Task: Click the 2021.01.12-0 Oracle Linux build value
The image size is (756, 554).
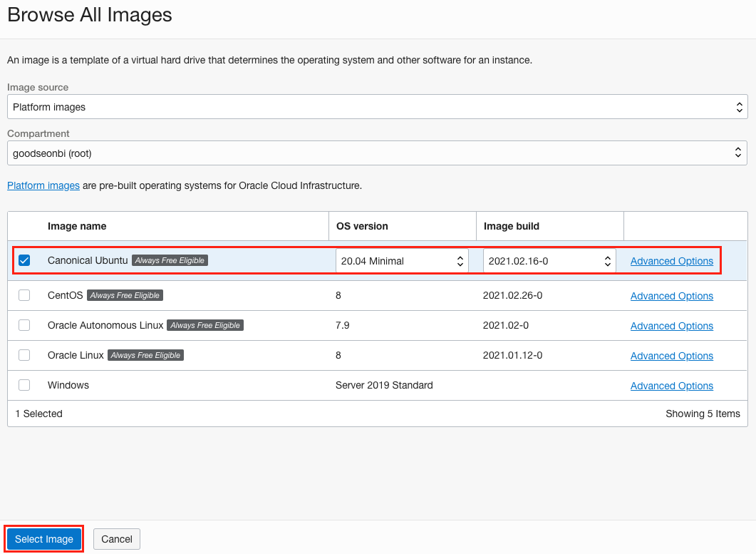Action: tap(512, 355)
